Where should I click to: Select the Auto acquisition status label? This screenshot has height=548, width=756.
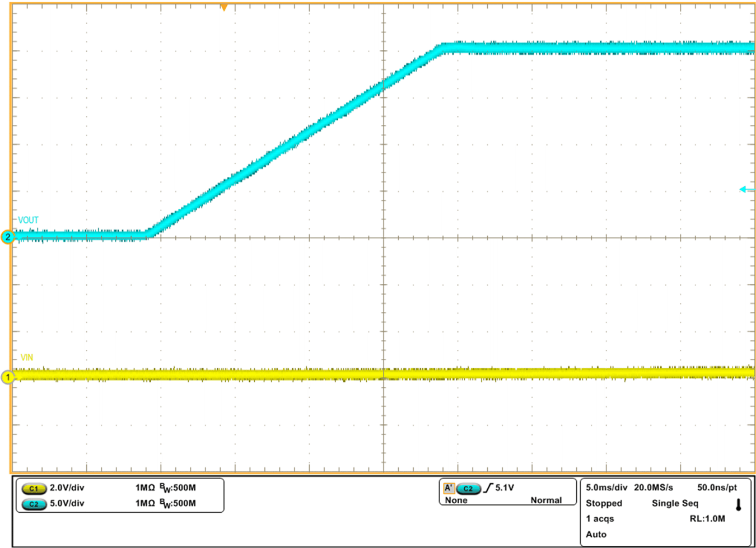595,535
